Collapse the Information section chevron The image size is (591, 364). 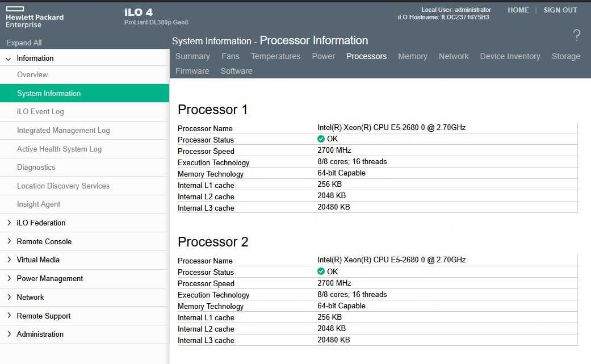9,59
